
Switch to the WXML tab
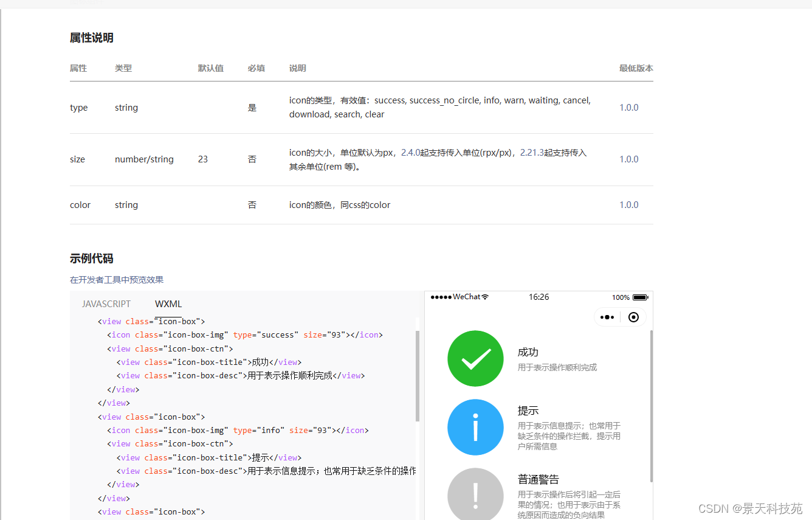(x=168, y=304)
